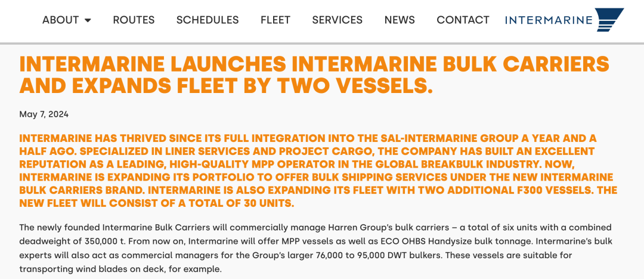Select FLEET in the navigation bar
Image resolution: width=644 pixels, height=279 pixels.
pyautogui.click(x=275, y=20)
